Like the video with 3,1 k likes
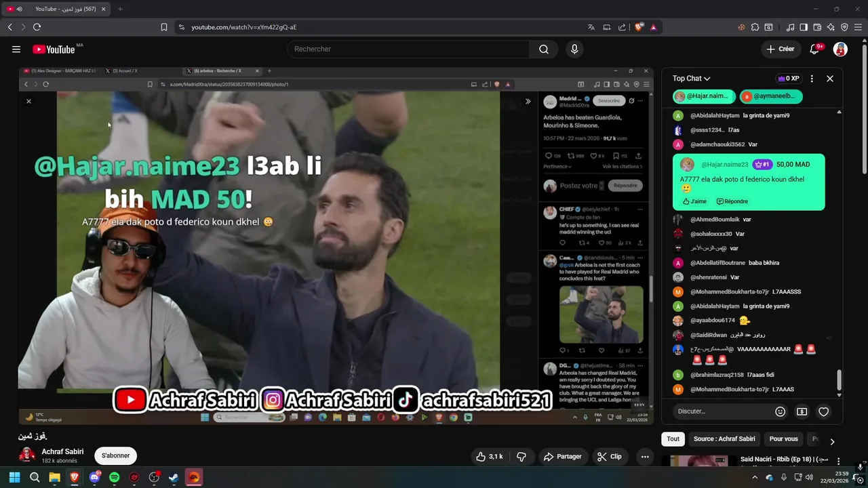Screen dimensions: 868x488 coord(489,457)
